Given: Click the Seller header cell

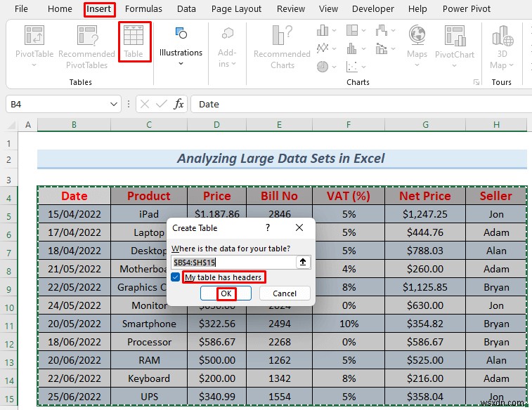Looking at the screenshot, I should pos(496,196).
